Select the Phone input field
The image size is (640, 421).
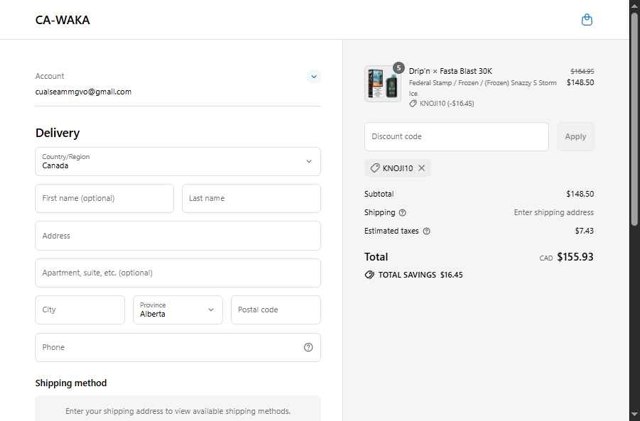pyautogui.click(x=178, y=347)
